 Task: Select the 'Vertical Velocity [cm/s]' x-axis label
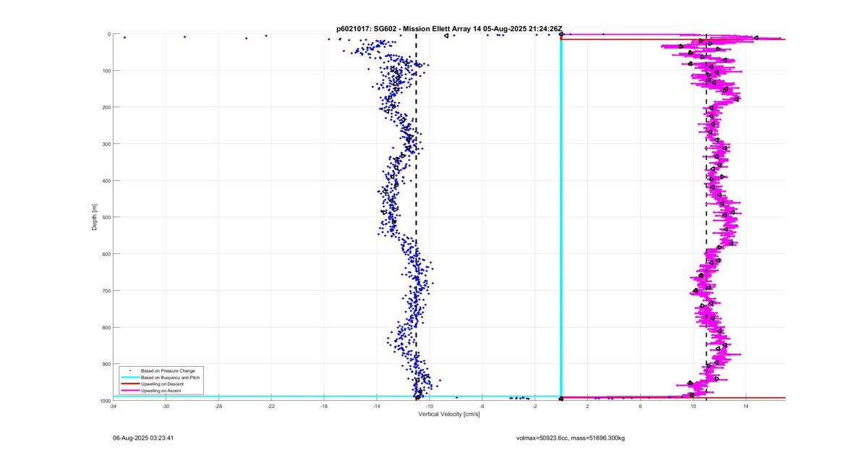[x=449, y=413]
